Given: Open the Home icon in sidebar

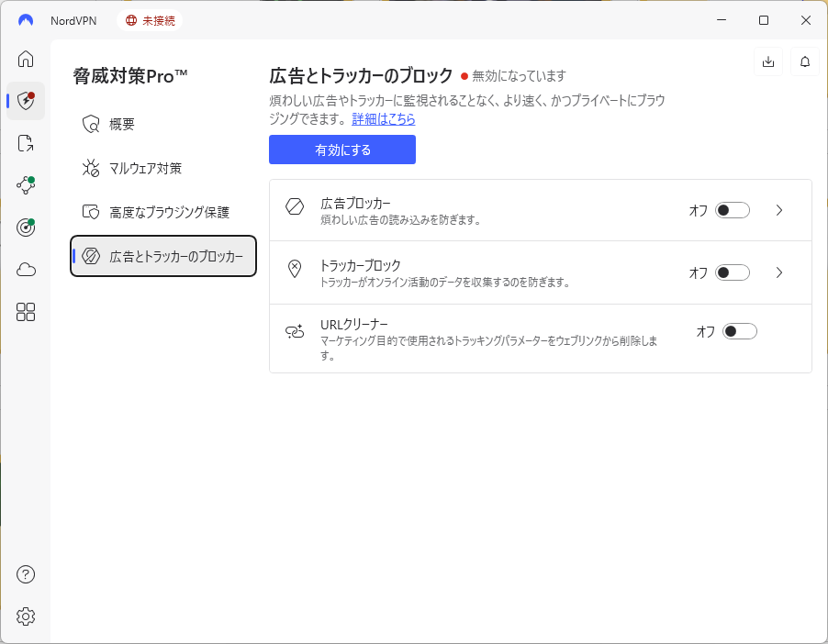Looking at the screenshot, I should [x=26, y=59].
